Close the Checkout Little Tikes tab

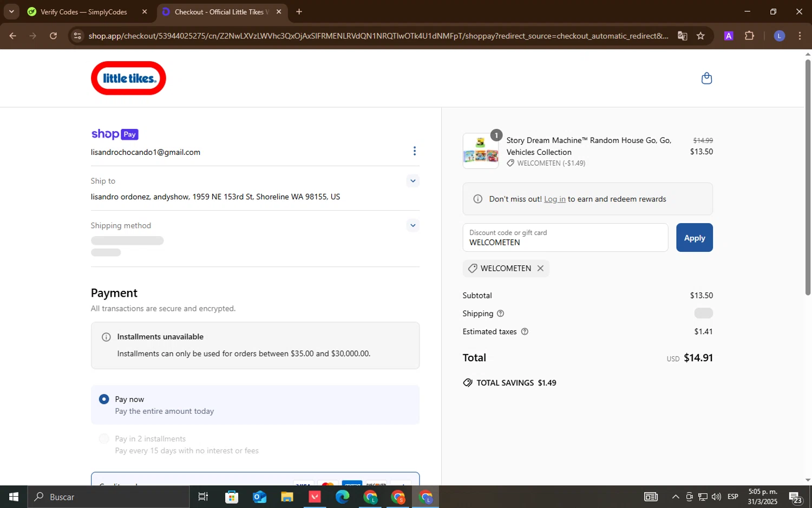(x=279, y=11)
